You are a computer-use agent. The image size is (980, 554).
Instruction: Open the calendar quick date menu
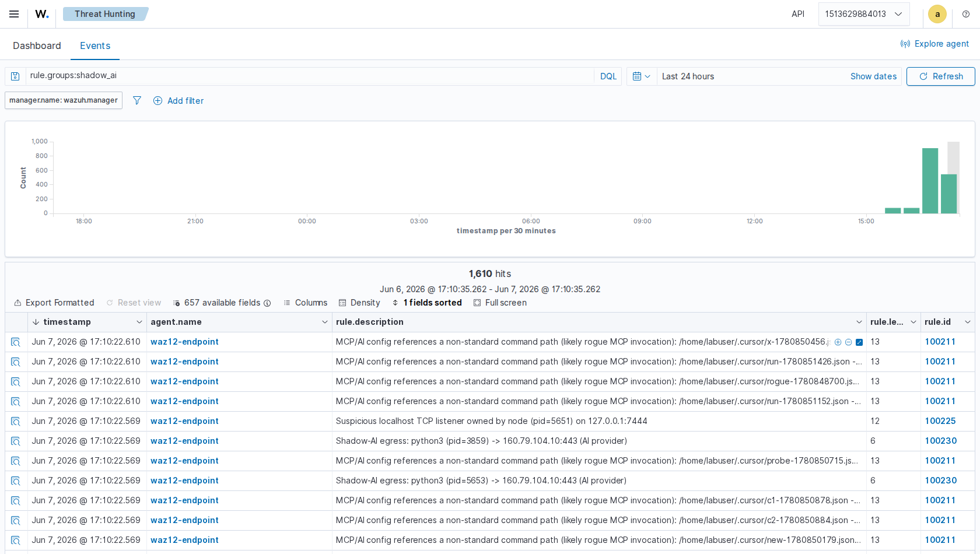(642, 76)
